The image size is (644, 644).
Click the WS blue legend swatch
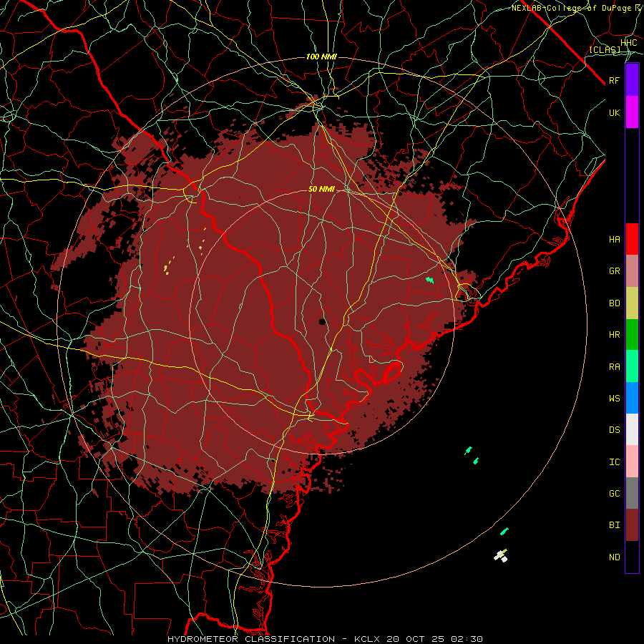632,398
